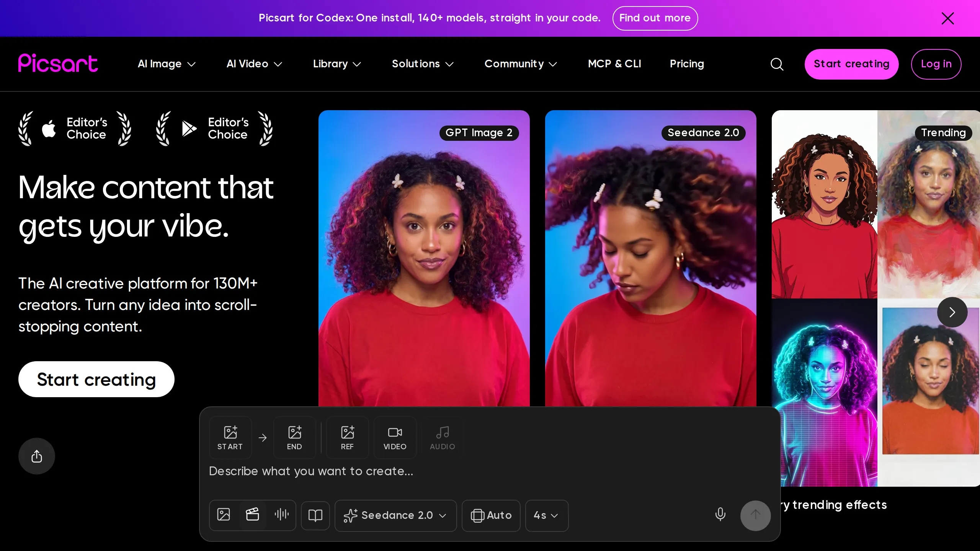980x551 pixels.
Task: Click the share icon button
Action: point(37,456)
